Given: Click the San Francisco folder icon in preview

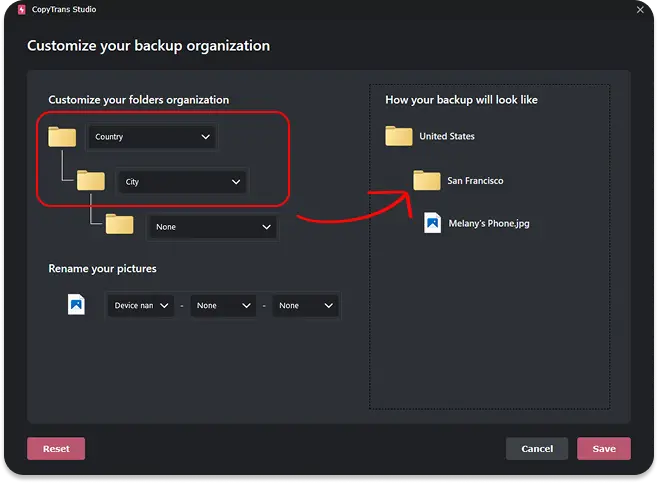Looking at the screenshot, I should 427,180.
